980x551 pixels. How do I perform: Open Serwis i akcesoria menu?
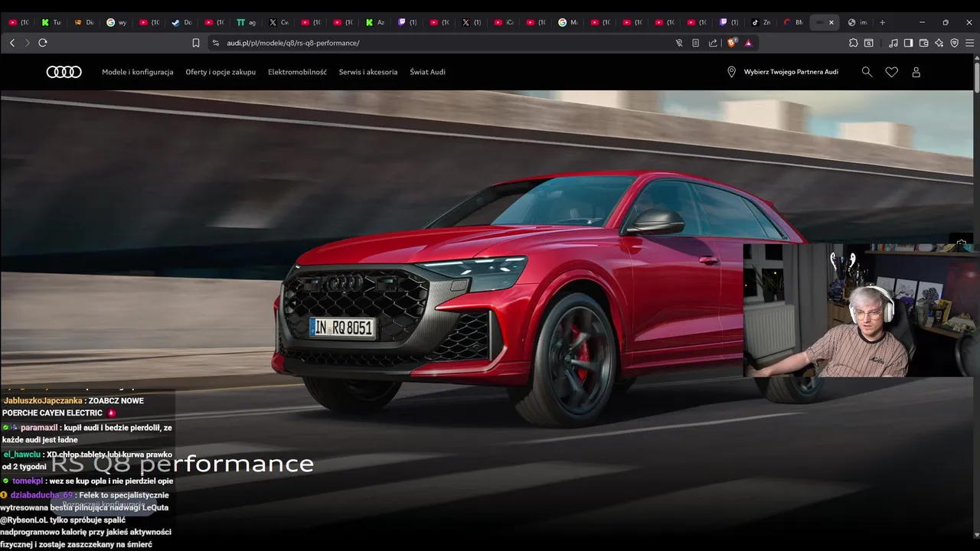368,72
